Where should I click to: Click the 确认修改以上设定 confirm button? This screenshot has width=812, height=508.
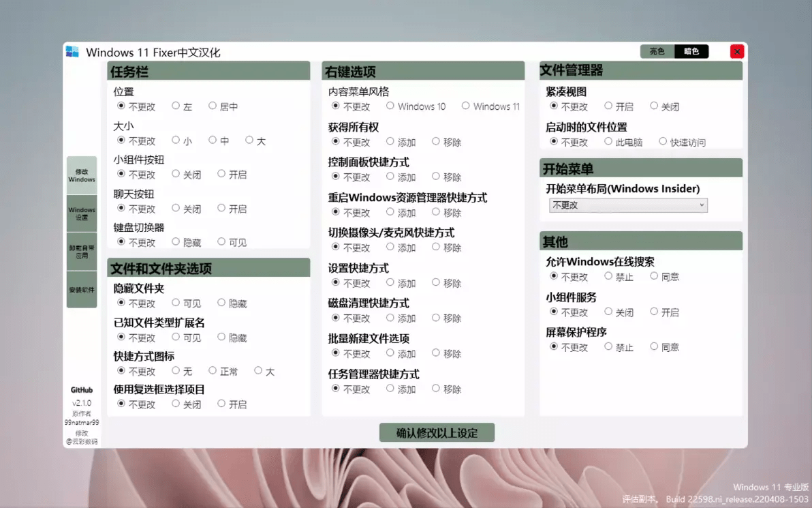coord(437,432)
